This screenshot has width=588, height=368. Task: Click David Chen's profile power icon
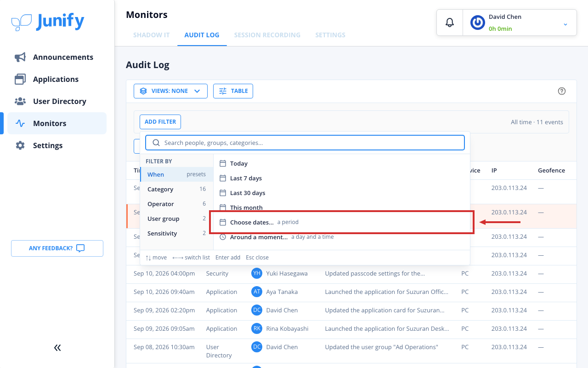pos(478,23)
